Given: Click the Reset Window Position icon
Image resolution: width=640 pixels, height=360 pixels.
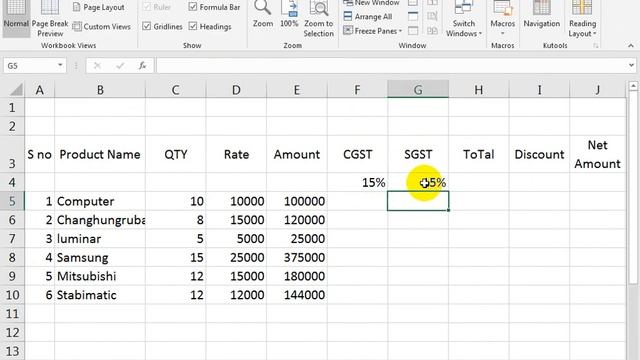Looking at the screenshot, I should (432, 31).
